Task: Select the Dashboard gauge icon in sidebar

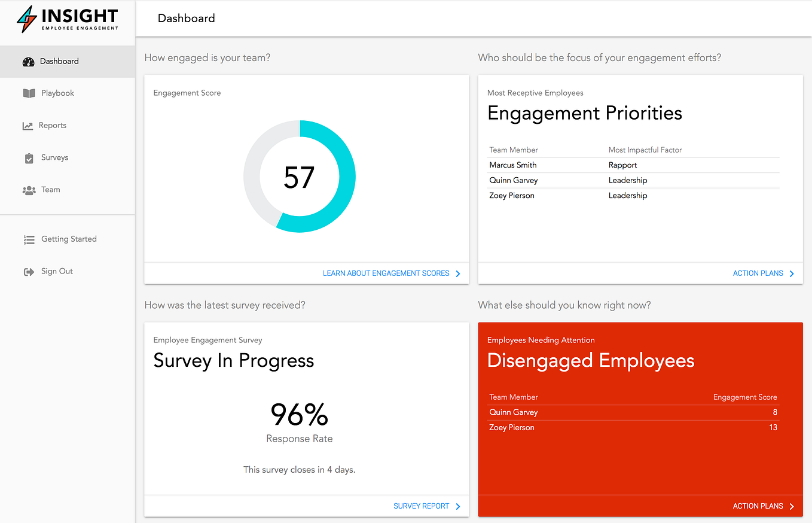Action: coord(29,61)
